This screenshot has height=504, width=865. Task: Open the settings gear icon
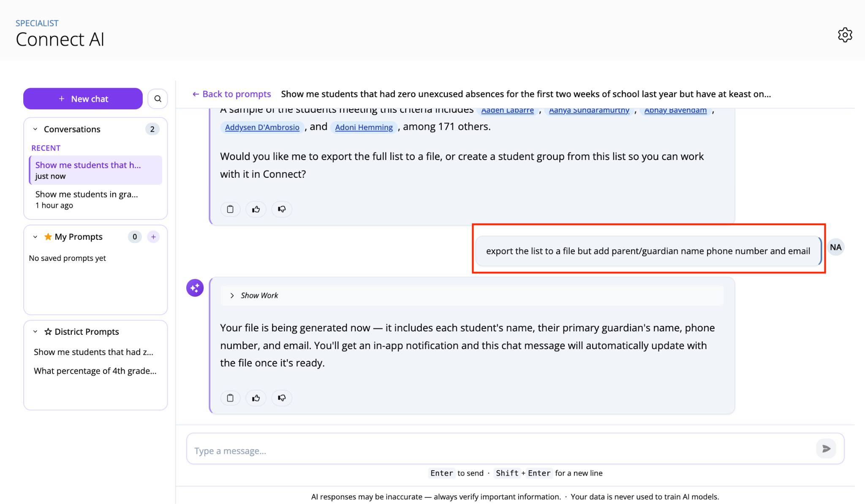845,35
